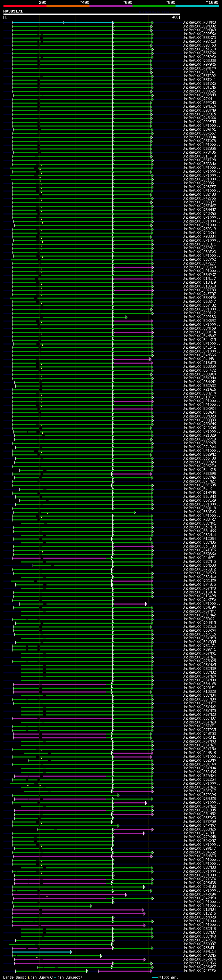Click the orange ~40% identity legend bar
Screen dimensions: 222x980
68,6
